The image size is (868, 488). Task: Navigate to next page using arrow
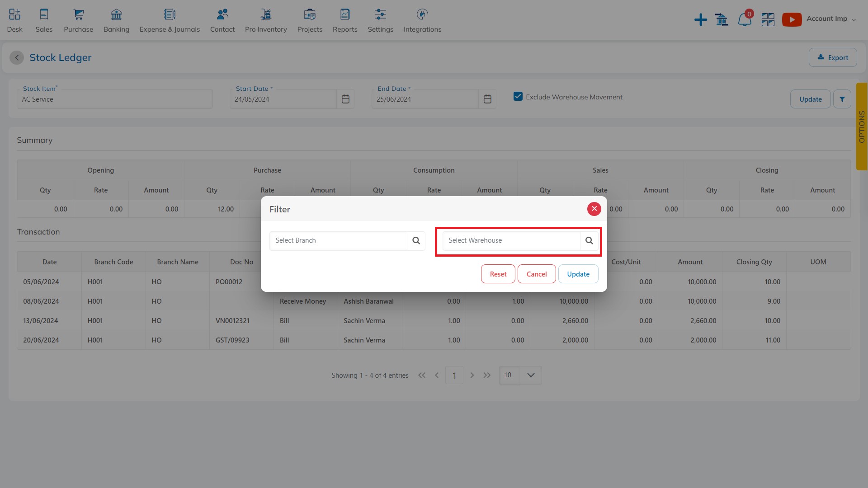472,375
